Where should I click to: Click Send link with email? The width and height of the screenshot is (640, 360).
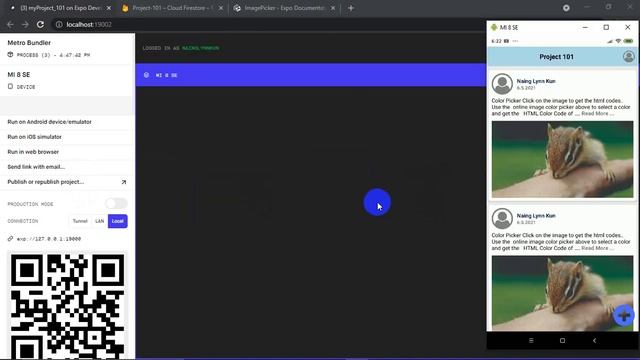tap(36, 167)
